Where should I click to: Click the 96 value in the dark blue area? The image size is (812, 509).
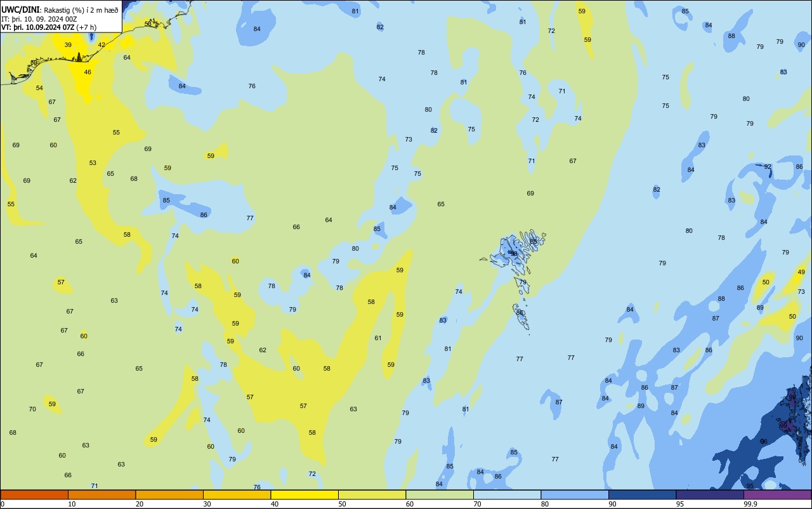(x=764, y=442)
